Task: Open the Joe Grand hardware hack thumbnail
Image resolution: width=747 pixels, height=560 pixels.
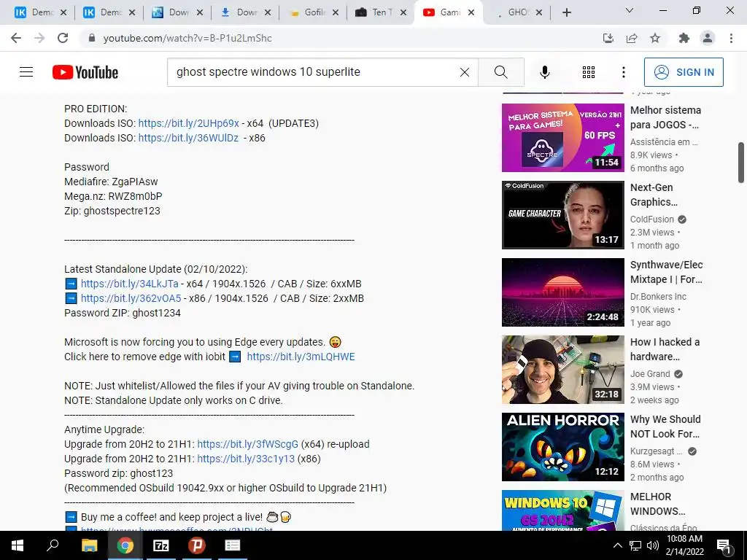Action: [562, 370]
